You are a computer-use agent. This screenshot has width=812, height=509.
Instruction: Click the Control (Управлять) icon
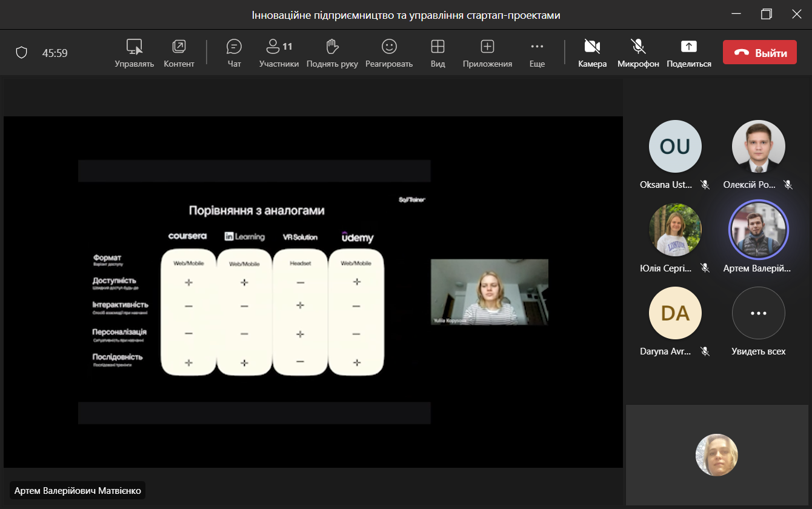[x=134, y=53]
